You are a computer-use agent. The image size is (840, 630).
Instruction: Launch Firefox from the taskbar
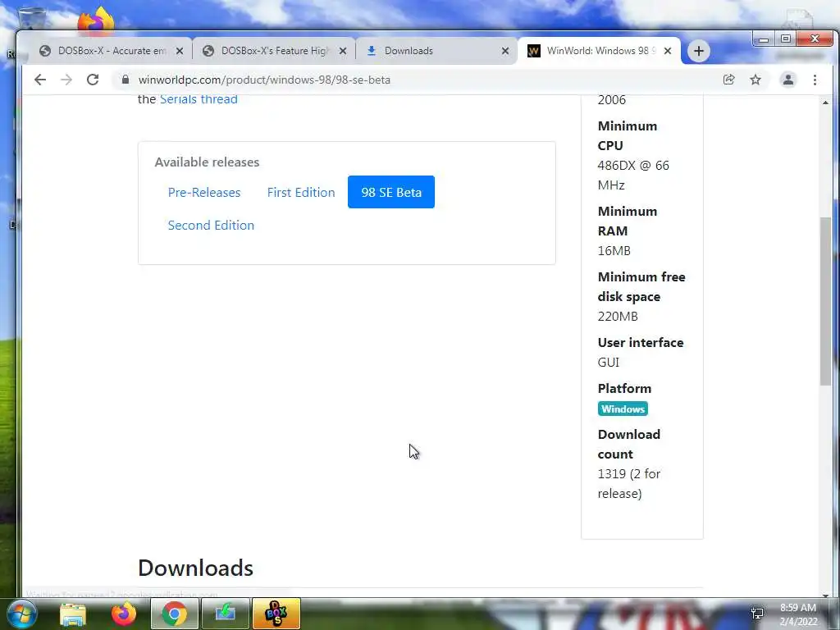click(124, 614)
